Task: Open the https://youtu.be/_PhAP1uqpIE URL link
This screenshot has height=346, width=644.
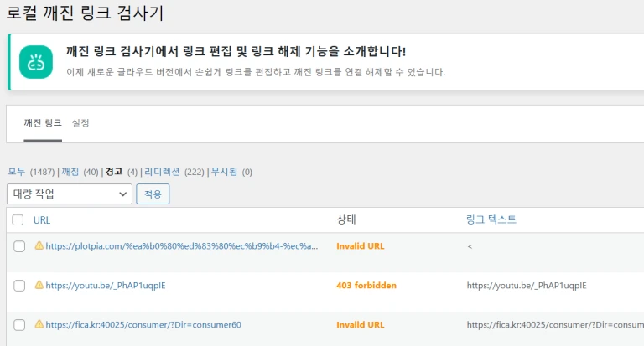Action: (106, 286)
